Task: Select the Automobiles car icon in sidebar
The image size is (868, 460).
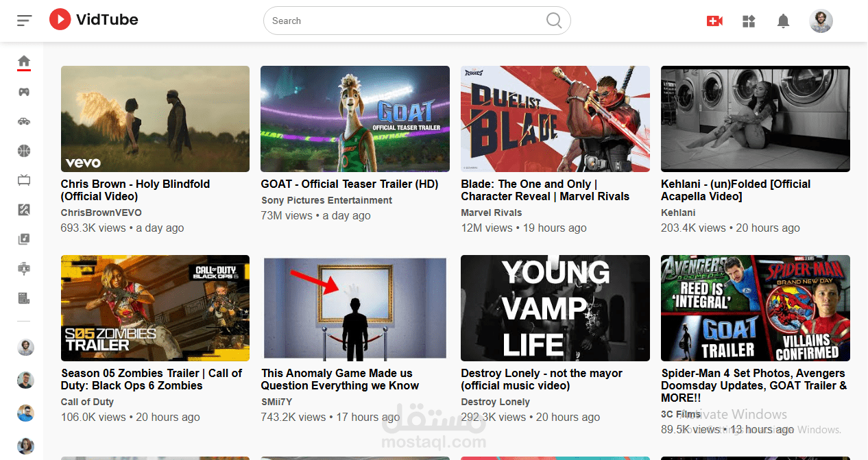Action: point(24,121)
